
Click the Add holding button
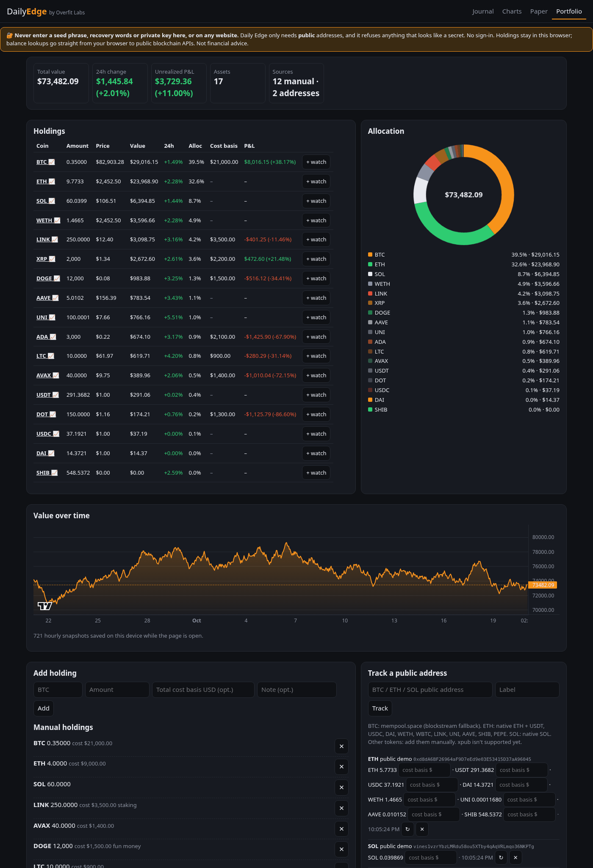44,708
